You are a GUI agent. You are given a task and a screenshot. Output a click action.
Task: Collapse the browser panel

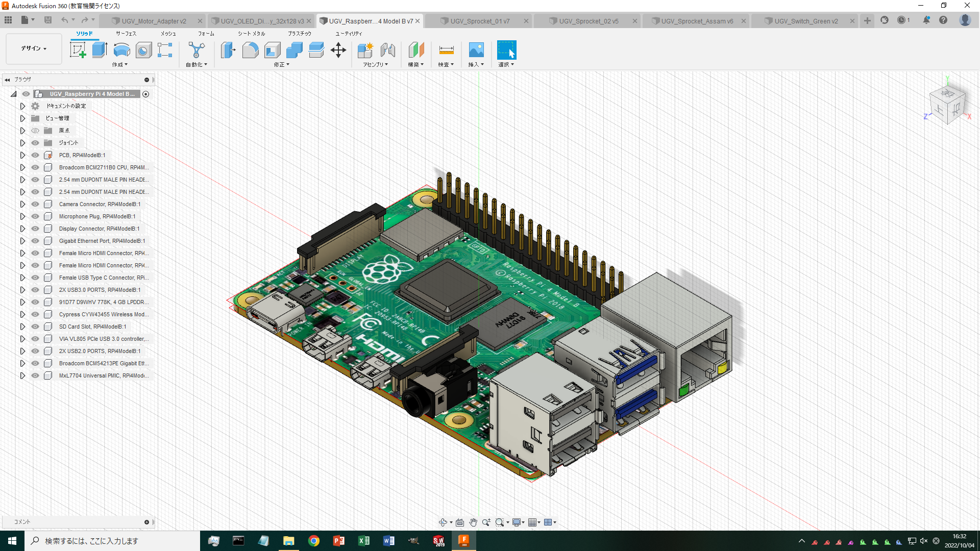[x=7, y=80]
